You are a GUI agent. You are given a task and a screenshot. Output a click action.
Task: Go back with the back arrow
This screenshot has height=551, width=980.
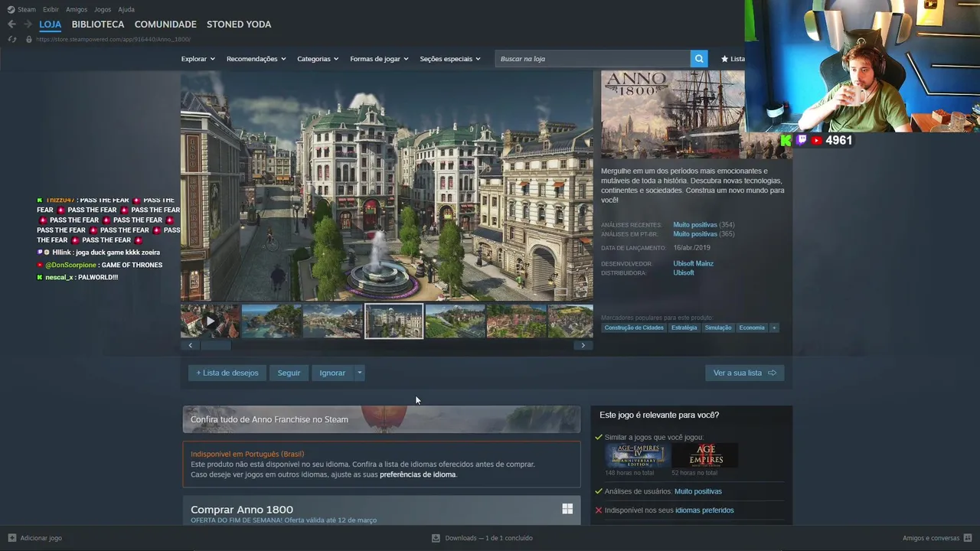(11, 24)
